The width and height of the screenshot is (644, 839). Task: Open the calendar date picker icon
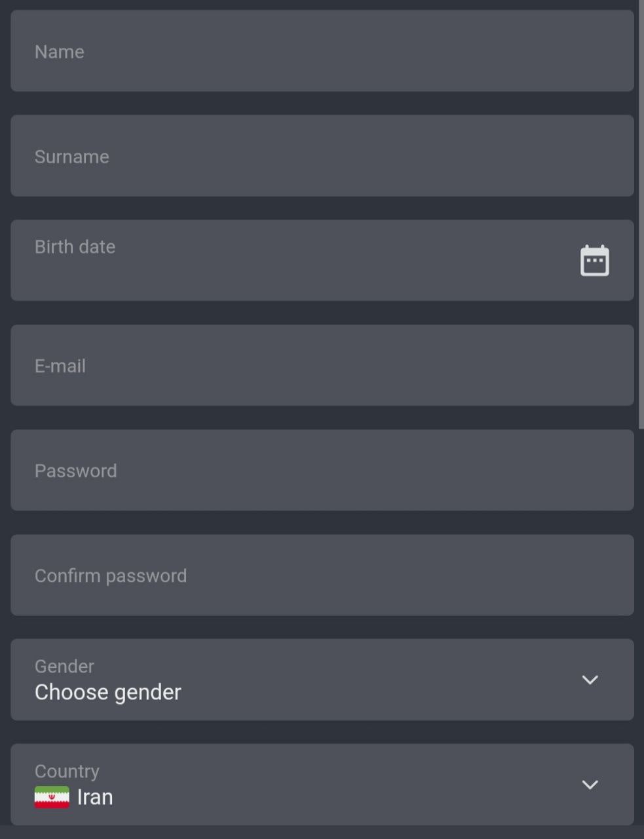pos(595,260)
